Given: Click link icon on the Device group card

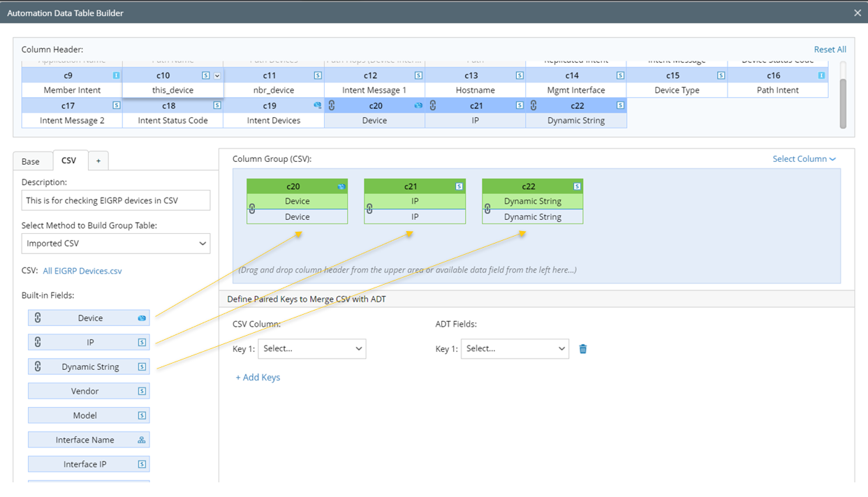Looking at the screenshot, I should point(252,208).
